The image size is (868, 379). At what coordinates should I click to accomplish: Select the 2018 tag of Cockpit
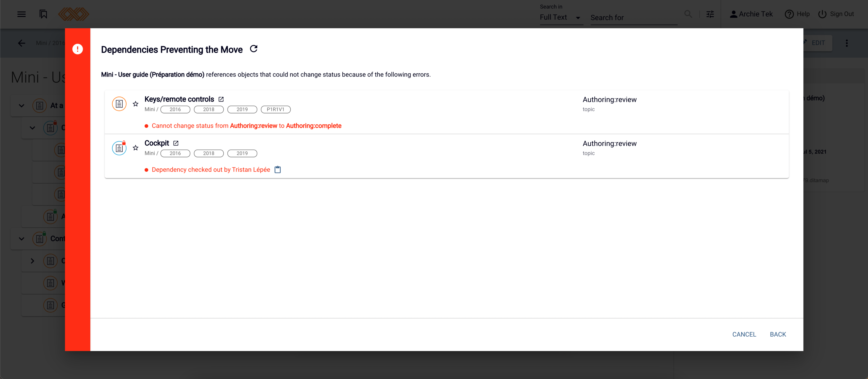209,153
